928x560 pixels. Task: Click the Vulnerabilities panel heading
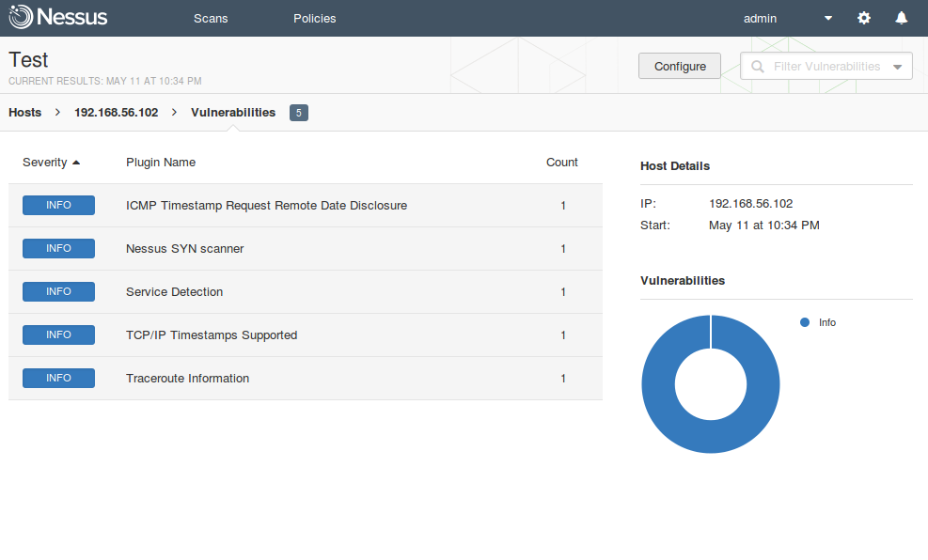click(683, 281)
